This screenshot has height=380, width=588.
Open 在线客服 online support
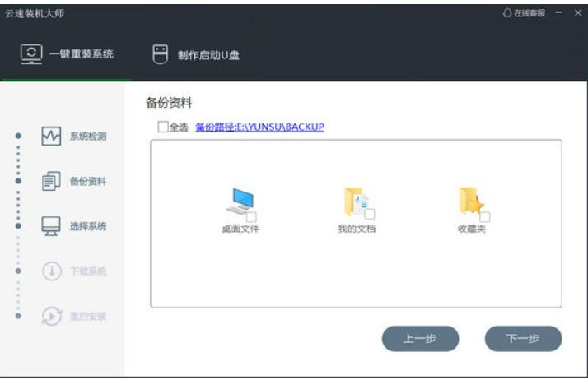point(530,13)
